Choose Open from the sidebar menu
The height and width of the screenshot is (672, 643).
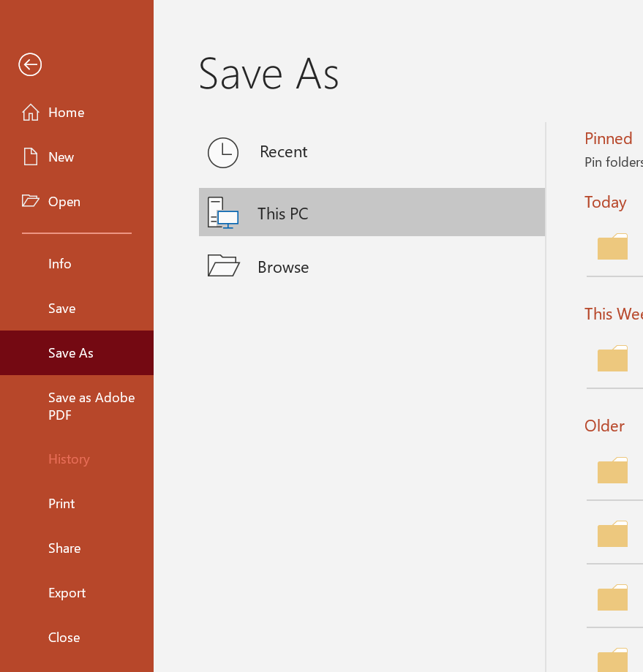click(77, 201)
